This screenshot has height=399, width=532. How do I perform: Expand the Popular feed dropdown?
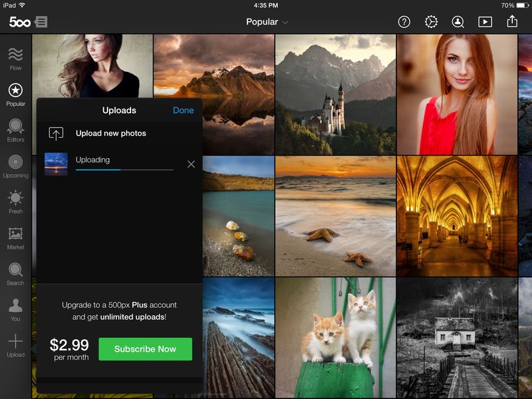pos(267,22)
